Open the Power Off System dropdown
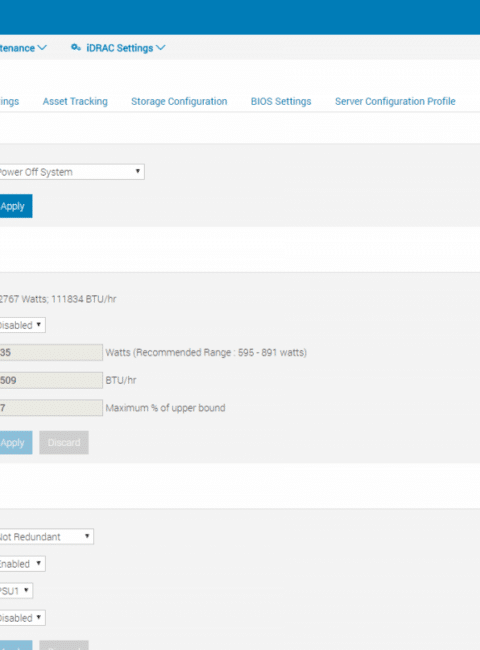This screenshot has width=480, height=650. coord(71,172)
